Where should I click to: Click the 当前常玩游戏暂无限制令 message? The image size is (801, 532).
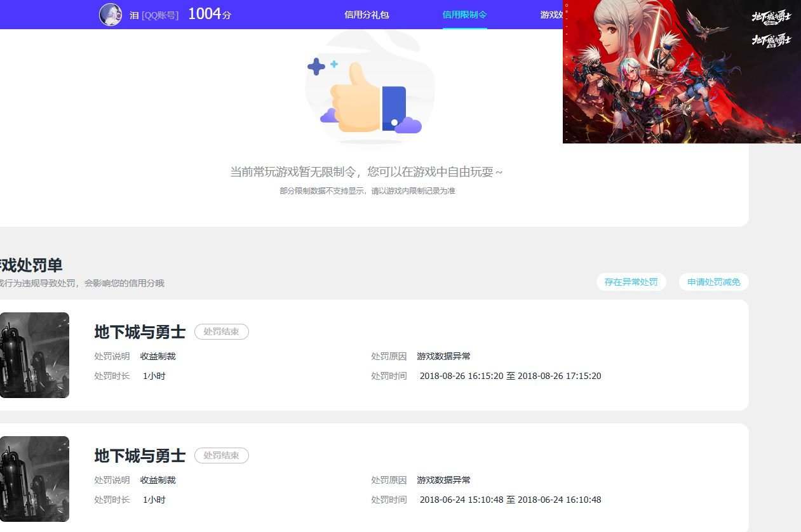[367, 171]
